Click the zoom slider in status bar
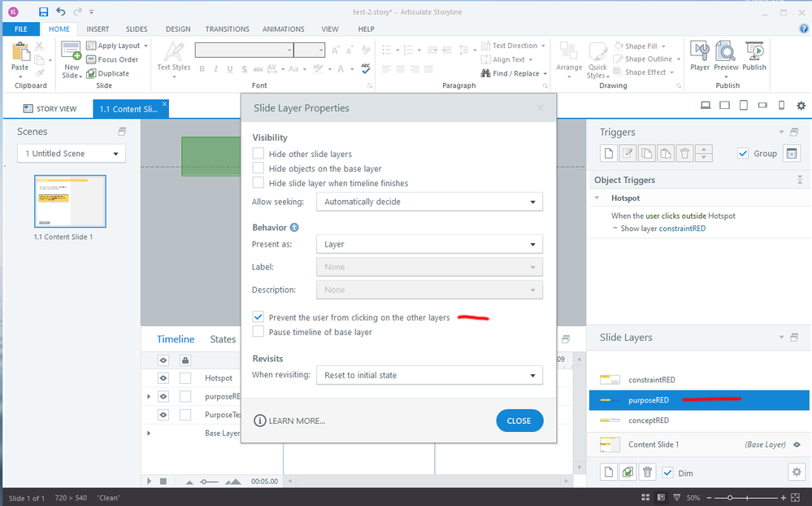The width and height of the screenshot is (812, 506). (x=731, y=497)
